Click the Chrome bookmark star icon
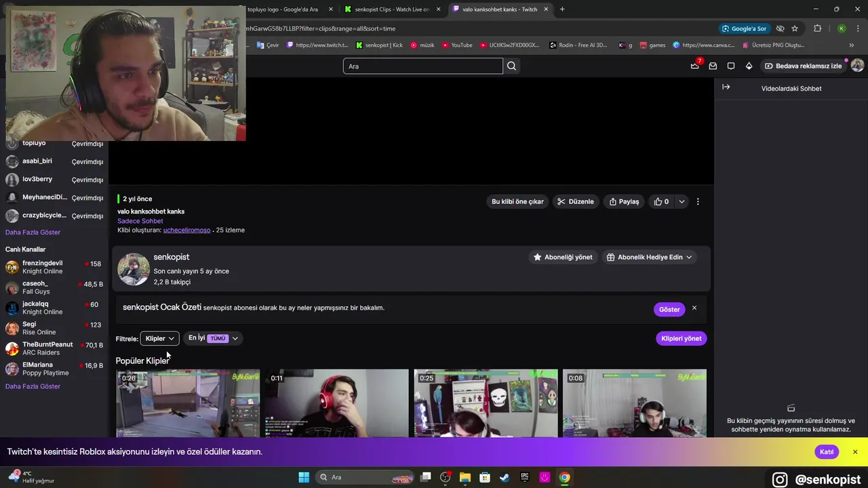The width and height of the screenshot is (868, 488). 795,28
